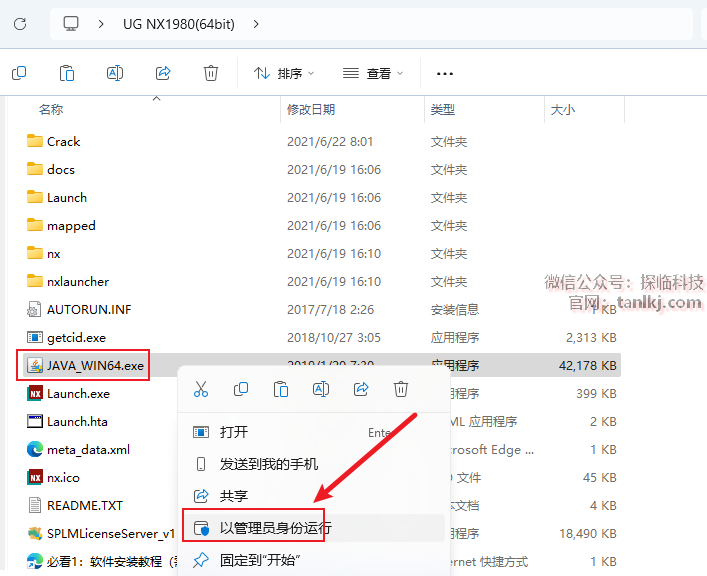
Task: Select the README.TXT file
Action: tap(74, 505)
